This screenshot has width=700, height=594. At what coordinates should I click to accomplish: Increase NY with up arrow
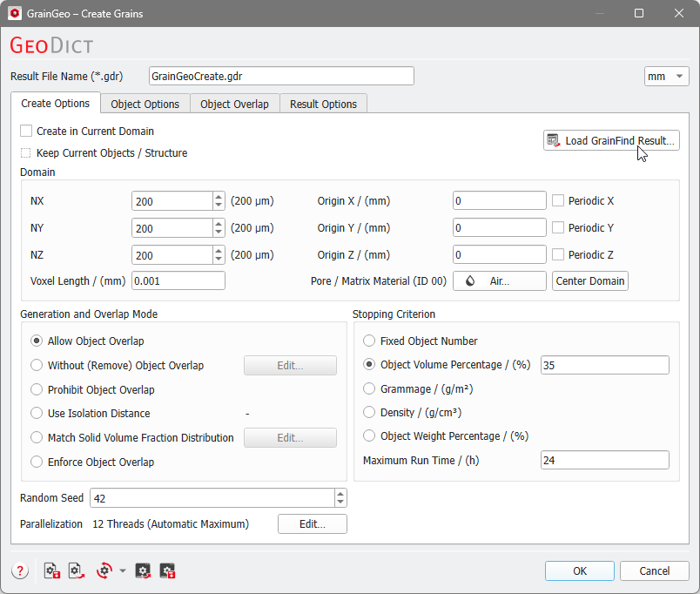pos(219,223)
